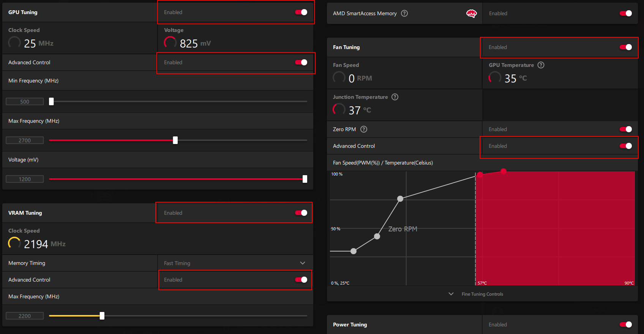Click the Junction Temperature help icon
The image size is (644, 334).
[395, 97]
